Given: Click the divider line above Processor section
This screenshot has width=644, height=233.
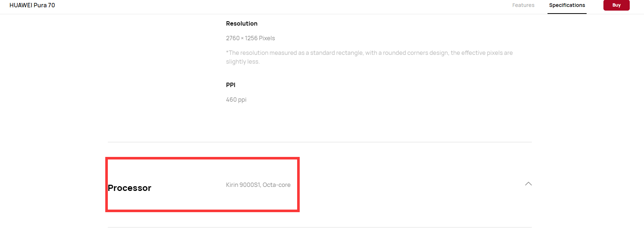Looking at the screenshot, I should [319, 142].
